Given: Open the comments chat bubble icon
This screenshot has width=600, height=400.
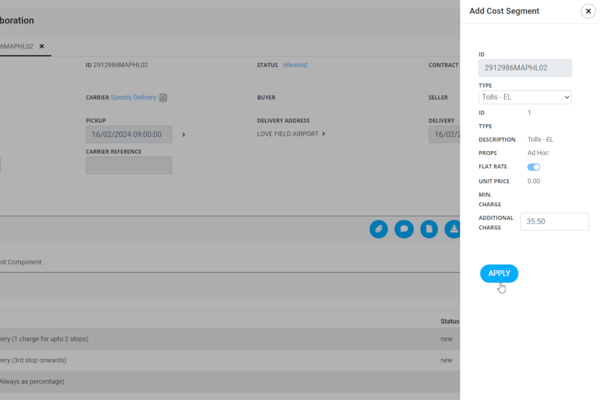Looking at the screenshot, I should click(x=404, y=229).
